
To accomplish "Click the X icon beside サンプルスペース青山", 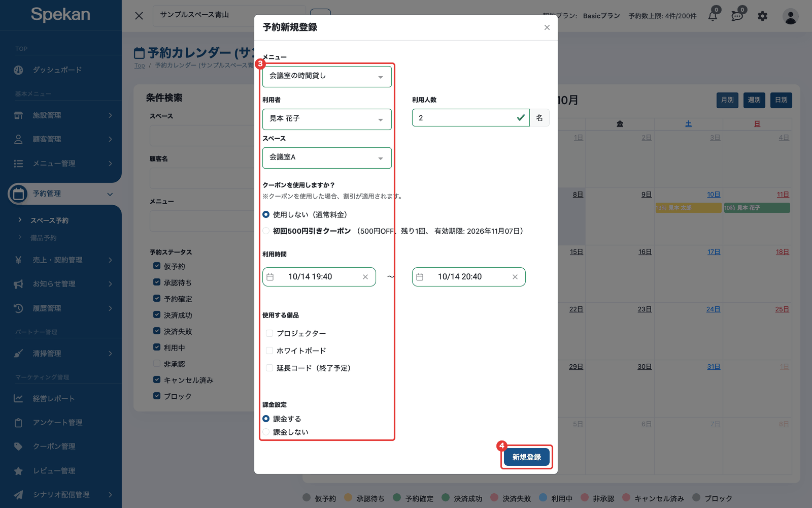I will (139, 16).
